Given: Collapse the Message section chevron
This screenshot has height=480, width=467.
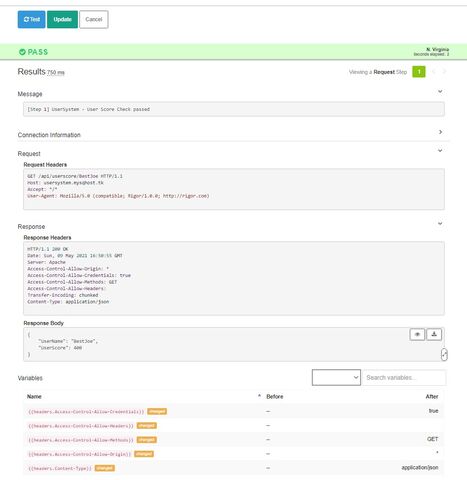Looking at the screenshot, I should click(x=440, y=91).
